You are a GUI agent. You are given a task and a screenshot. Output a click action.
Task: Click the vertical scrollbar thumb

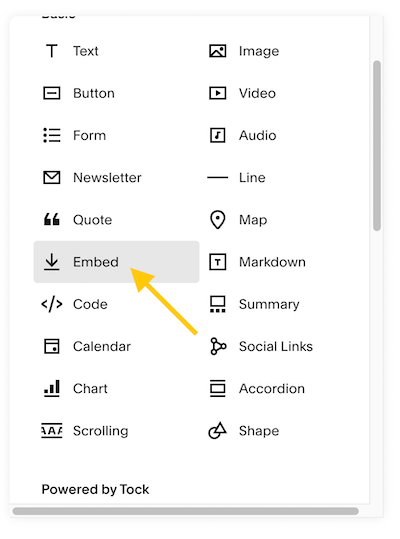click(377, 146)
